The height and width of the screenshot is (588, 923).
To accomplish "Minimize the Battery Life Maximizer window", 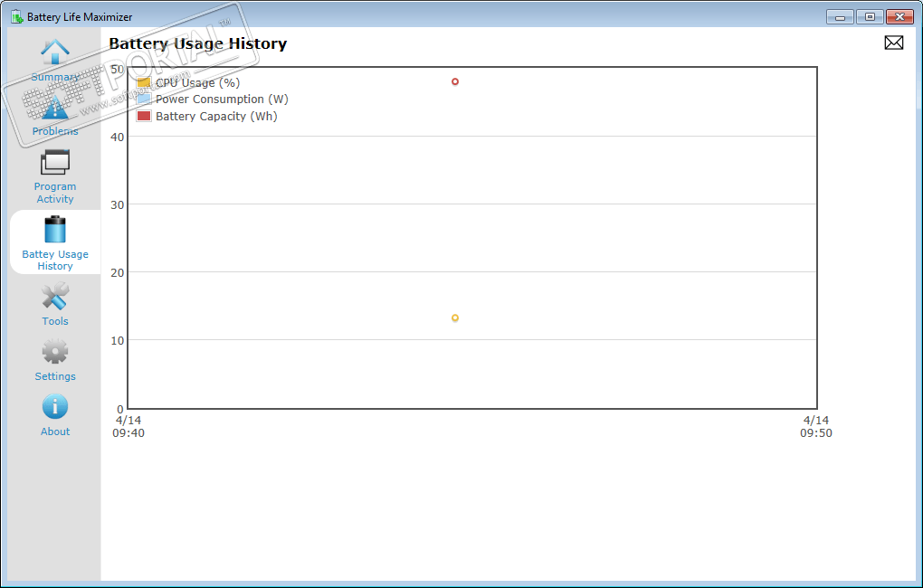I will (x=840, y=17).
